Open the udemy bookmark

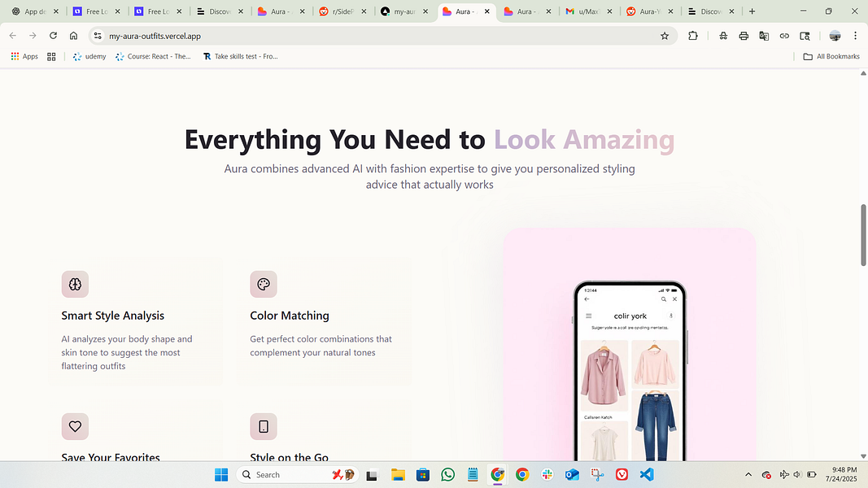click(x=89, y=56)
